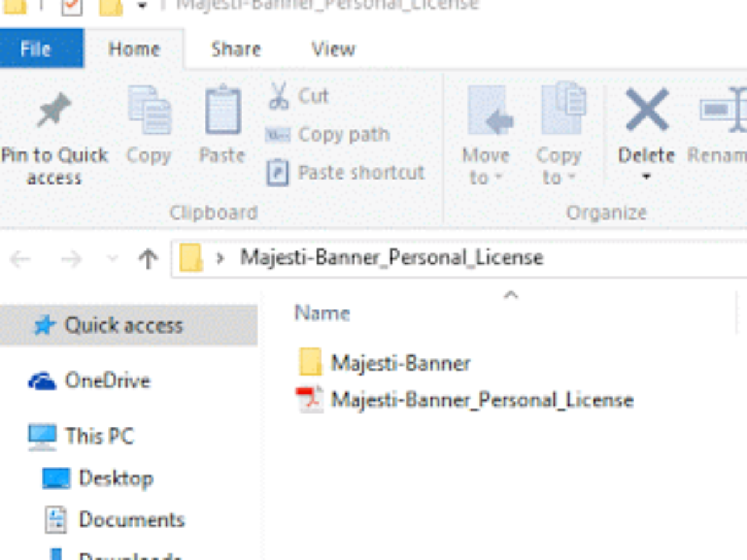747x560 pixels.
Task: Click the Copy icon in Clipboard group
Action: tap(149, 112)
